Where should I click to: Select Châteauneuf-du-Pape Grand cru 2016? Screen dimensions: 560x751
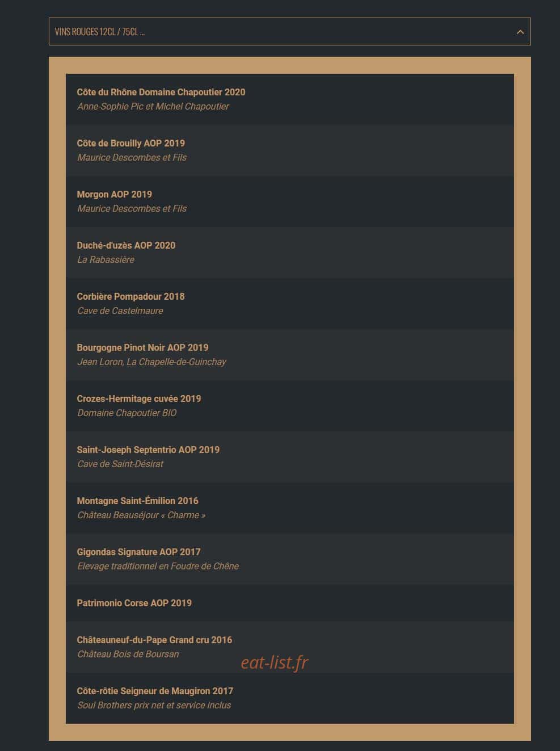tap(289, 647)
